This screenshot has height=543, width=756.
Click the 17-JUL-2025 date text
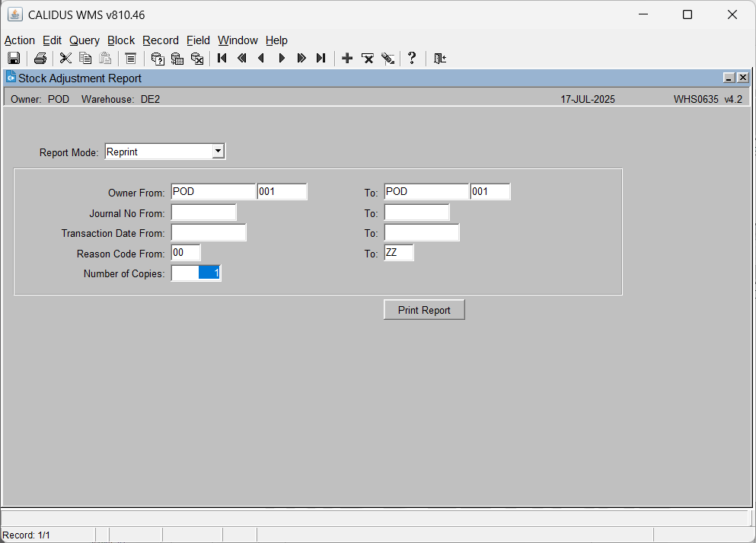(588, 99)
